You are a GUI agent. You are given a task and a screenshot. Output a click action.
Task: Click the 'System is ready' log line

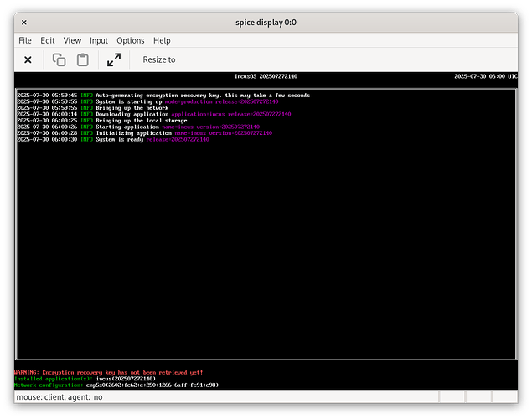113,139
